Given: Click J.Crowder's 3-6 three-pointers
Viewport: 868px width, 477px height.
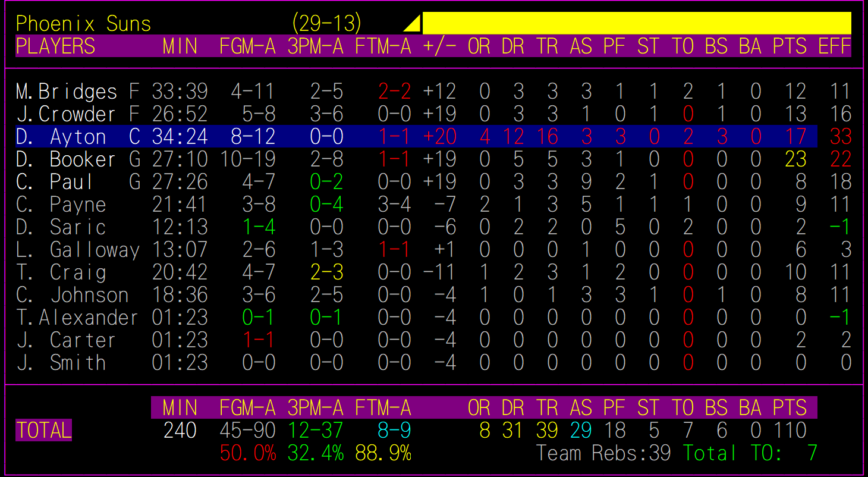Looking at the screenshot, I should [327, 114].
